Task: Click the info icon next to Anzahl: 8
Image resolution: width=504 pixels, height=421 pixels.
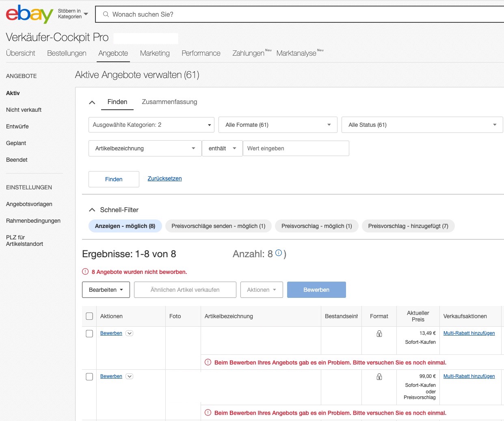Action: coord(279,253)
